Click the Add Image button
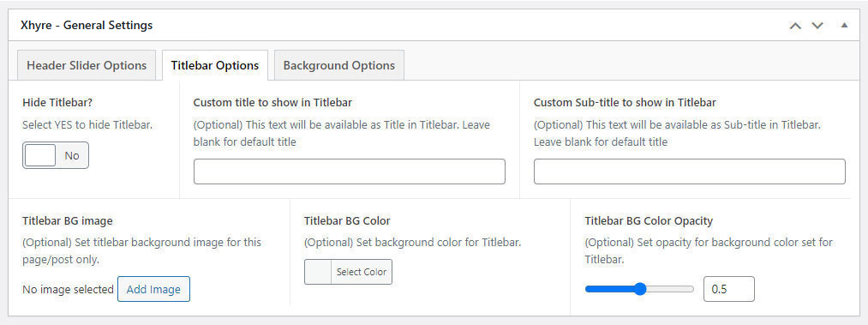Viewport: 868px width, 325px height. 153,289
